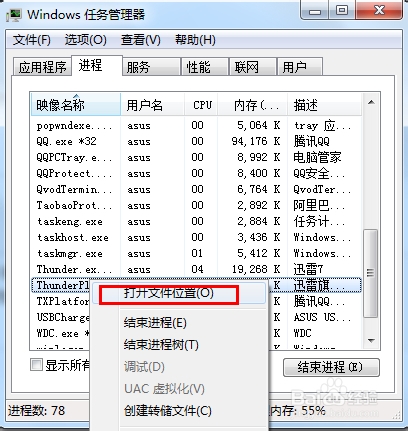Click the scrollbar up arrow
This screenshot has height=431, width=408.
(x=371, y=102)
